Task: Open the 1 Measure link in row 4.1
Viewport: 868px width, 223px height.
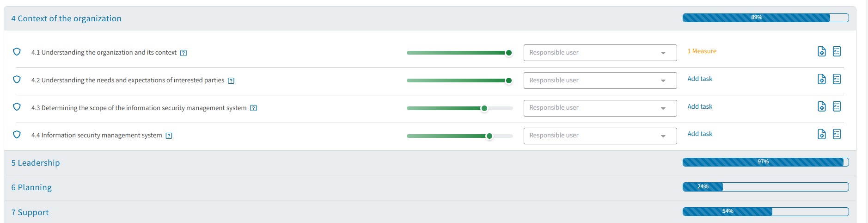Action: (702, 51)
